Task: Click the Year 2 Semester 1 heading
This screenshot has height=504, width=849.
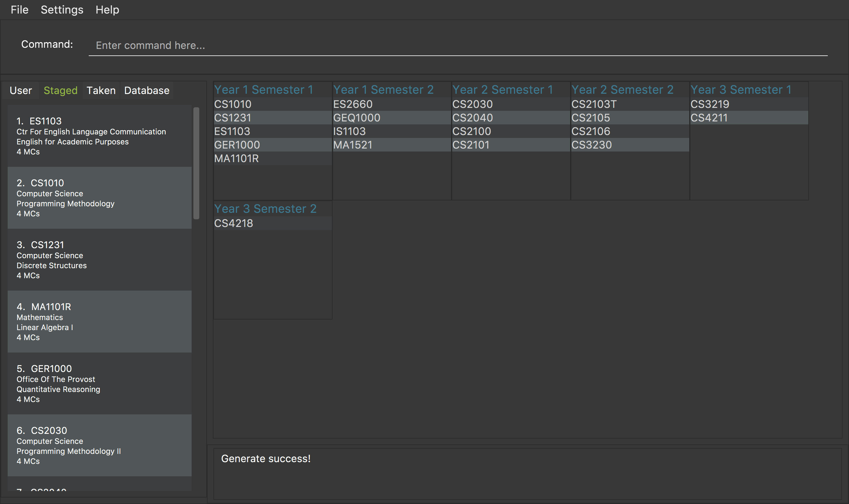Action: 503,90
